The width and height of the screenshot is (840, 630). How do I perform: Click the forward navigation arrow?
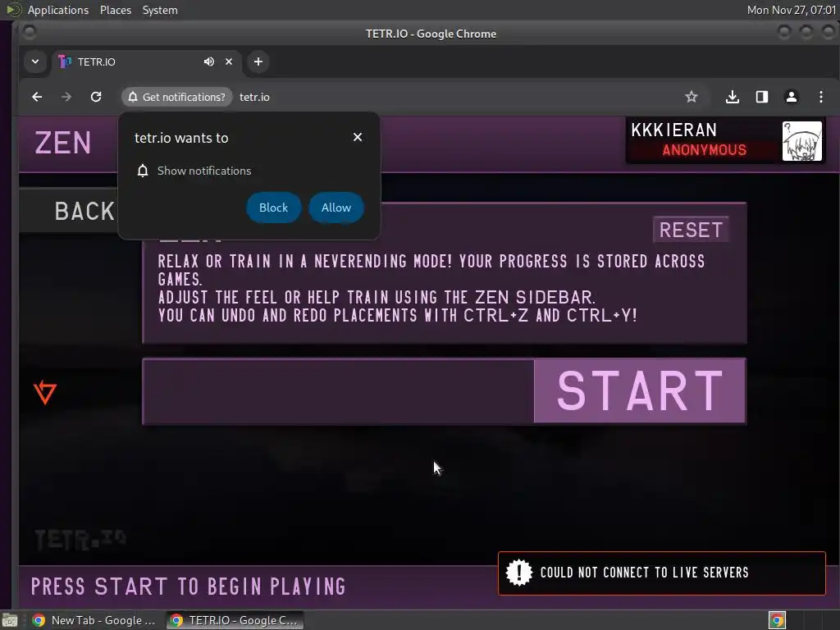66,97
